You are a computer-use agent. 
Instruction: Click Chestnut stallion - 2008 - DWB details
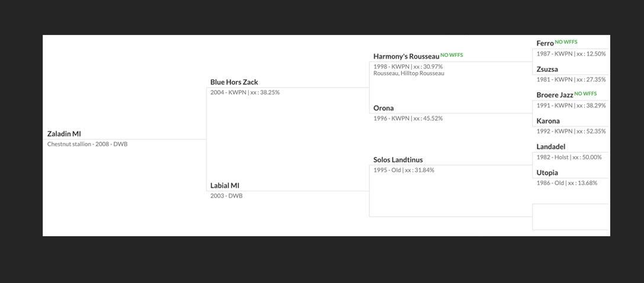coord(88,144)
